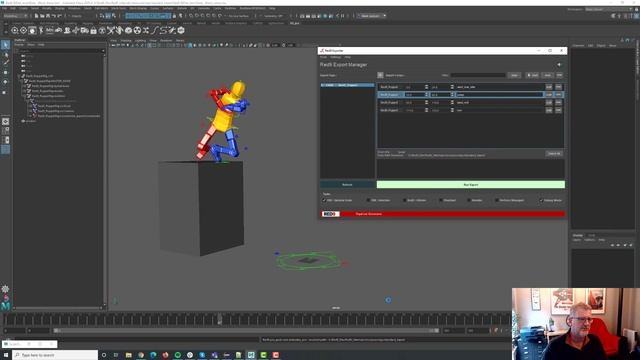Launch Firefox from the taskbar
The width and height of the screenshot is (640, 360).
[x=165, y=355]
